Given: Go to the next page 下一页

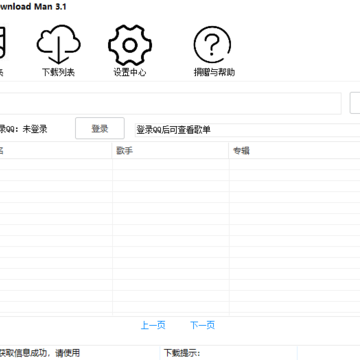Looking at the screenshot, I should [202, 325].
